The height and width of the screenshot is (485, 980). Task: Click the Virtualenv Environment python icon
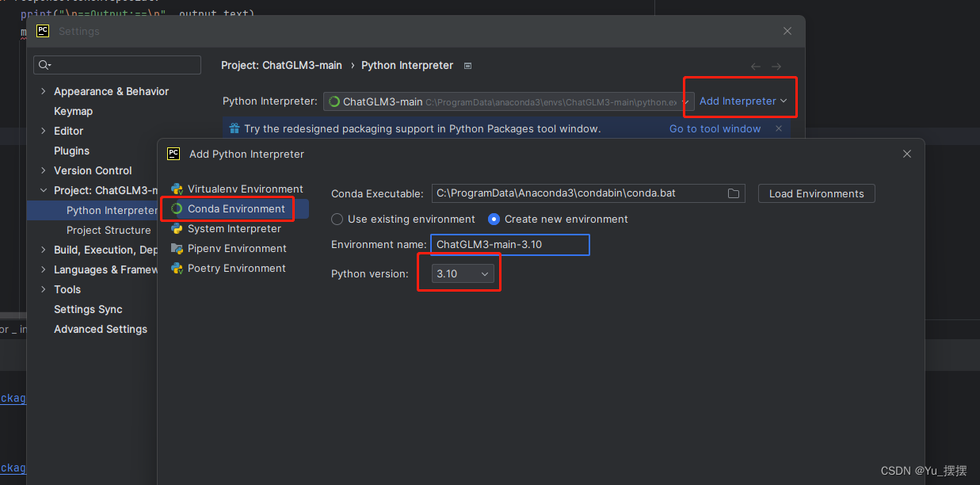point(177,189)
